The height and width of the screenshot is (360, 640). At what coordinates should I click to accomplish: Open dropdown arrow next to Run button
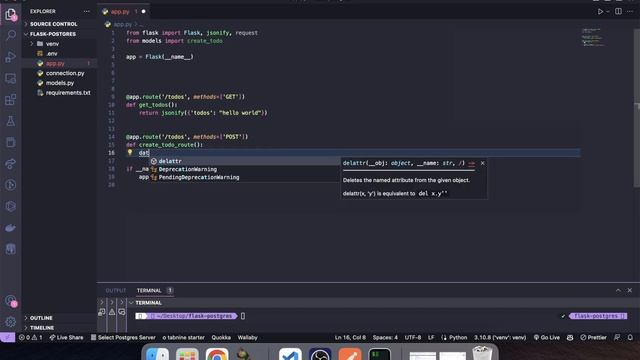click(608, 11)
